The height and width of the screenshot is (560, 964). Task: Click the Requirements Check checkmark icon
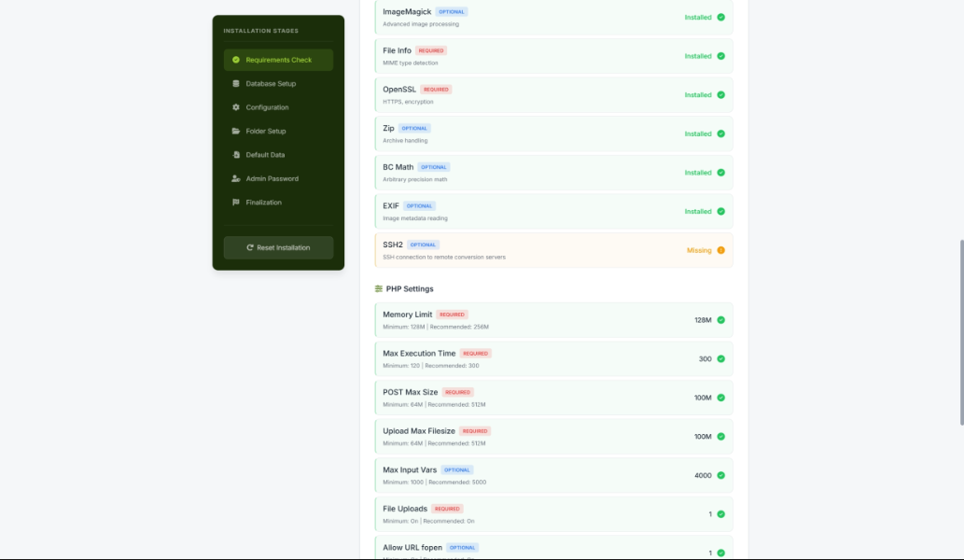(x=236, y=60)
